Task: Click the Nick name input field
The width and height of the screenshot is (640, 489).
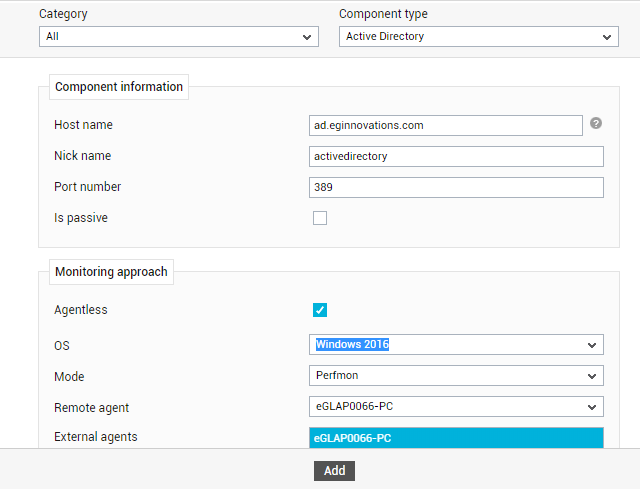Action: click(456, 156)
